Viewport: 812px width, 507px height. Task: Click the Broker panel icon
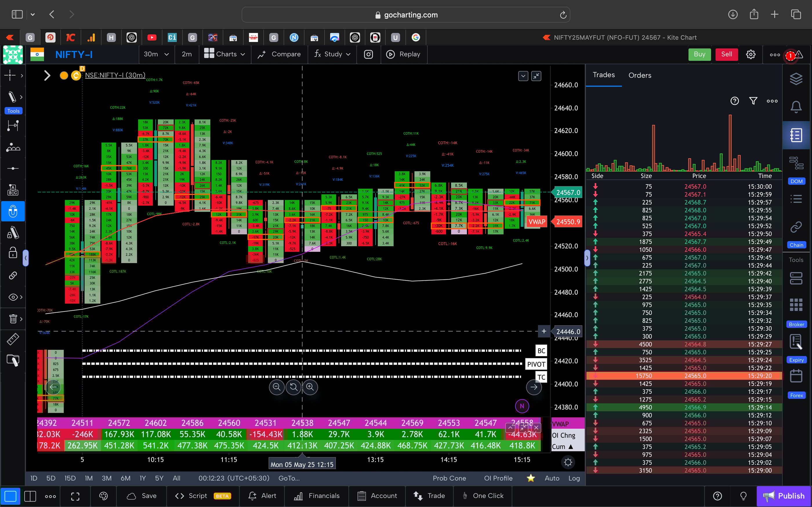[x=796, y=304]
